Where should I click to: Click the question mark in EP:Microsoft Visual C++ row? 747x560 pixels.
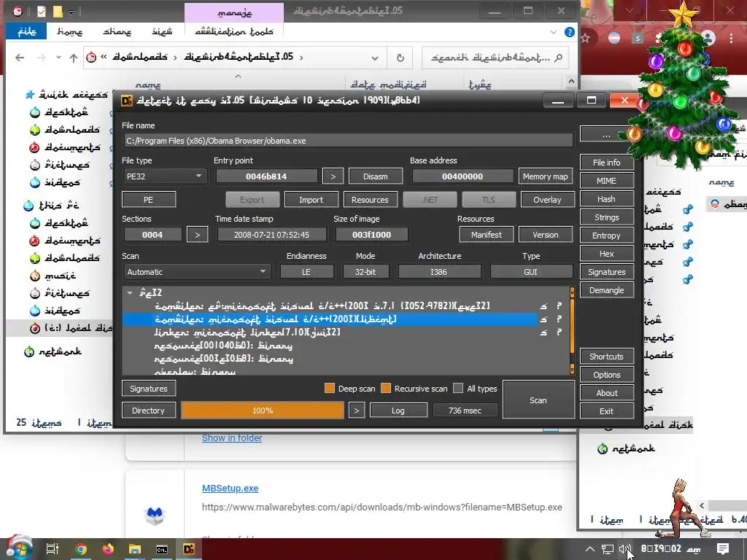click(560, 306)
